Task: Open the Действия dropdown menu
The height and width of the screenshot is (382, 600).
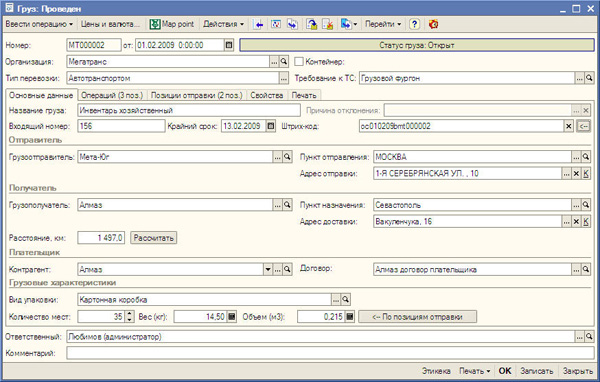Action: point(223,24)
